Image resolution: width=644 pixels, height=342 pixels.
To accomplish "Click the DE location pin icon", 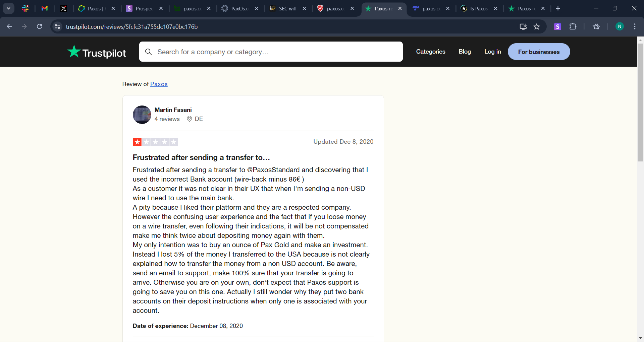I will pyautogui.click(x=190, y=119).
